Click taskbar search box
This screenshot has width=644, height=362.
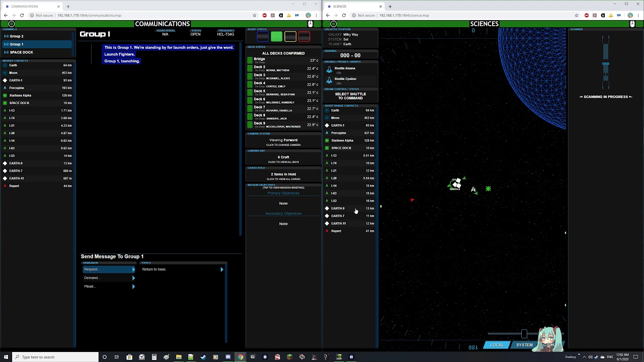[55, 357]
